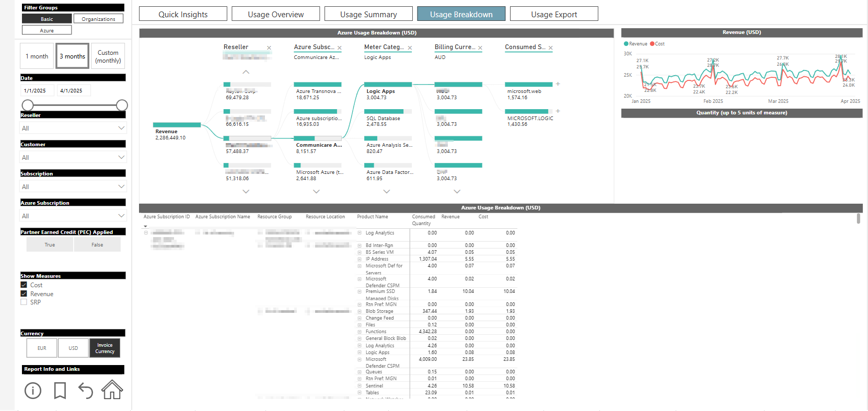Click the bookmark icon
Screen dimensions: 868x411
[60, 390]
